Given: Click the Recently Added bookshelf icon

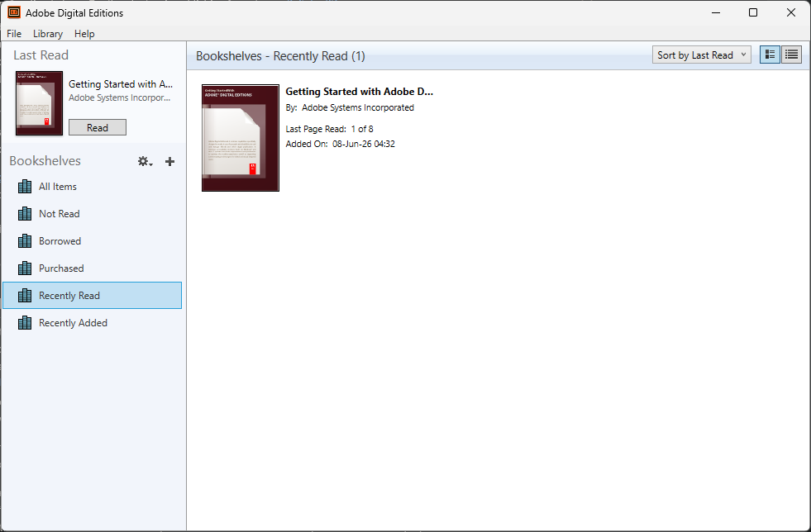Looking at the screenshot, I should (25, 323).
